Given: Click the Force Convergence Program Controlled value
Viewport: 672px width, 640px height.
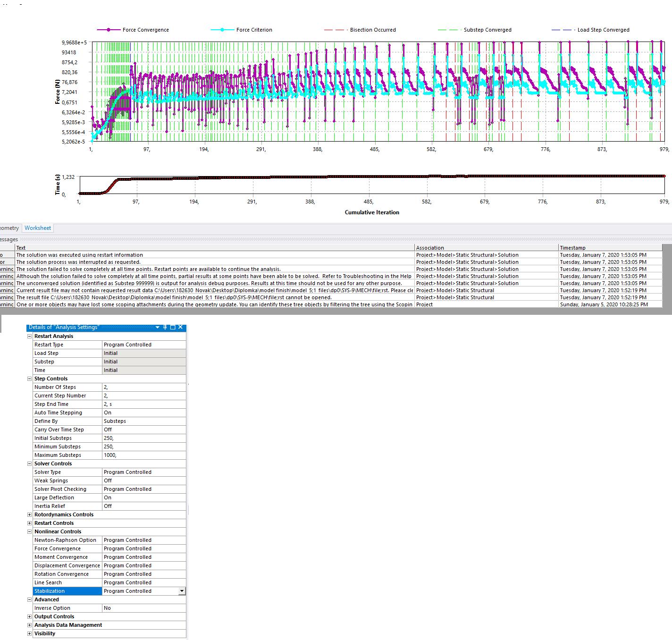Looking at the screenshot, I should [x=144, y=548].
